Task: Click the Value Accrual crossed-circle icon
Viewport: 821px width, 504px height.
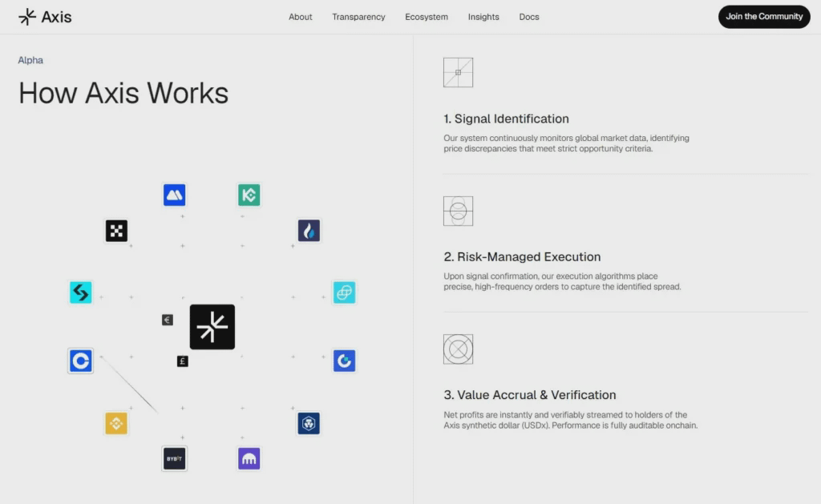Action: pyautogui.click(x=458, y=349)
